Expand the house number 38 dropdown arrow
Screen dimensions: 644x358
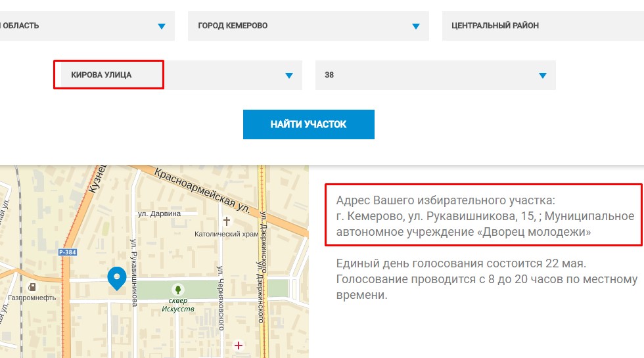coord(543,76)
